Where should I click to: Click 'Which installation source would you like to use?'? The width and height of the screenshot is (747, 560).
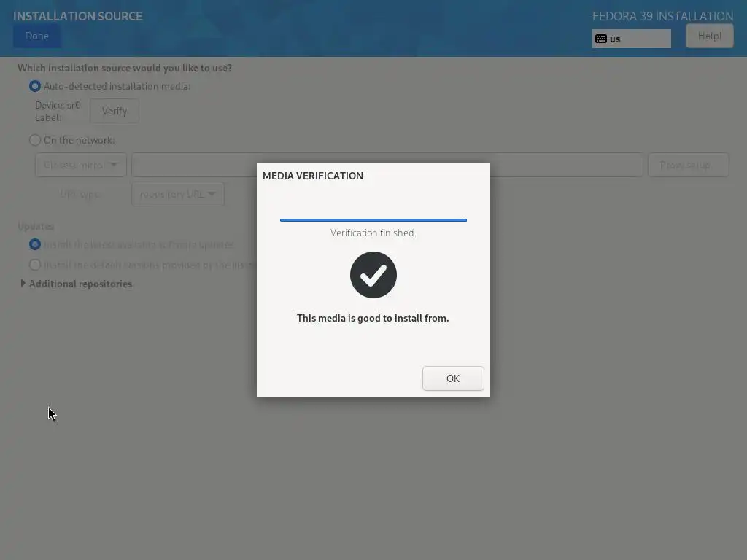tap(125, 68)
